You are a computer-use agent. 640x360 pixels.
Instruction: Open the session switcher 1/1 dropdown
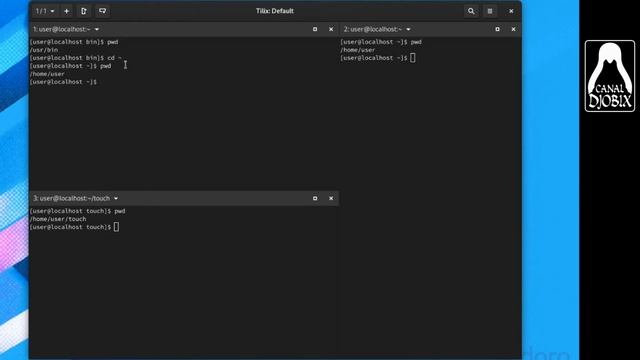[x=44, y=11]
